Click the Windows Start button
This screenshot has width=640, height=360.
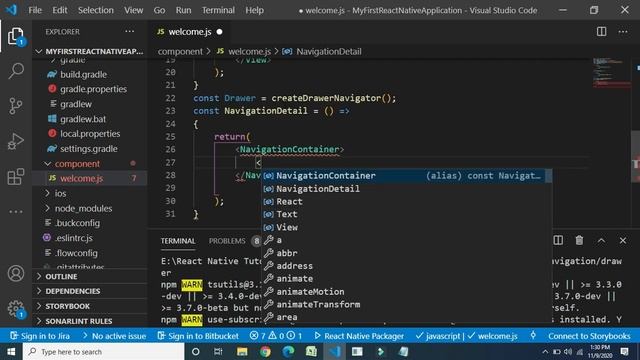(11, 351)
